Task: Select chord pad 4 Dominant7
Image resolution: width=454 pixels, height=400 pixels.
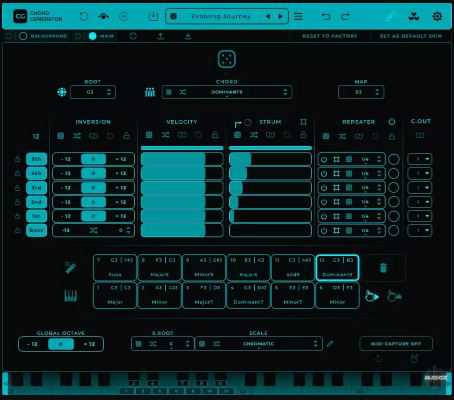Action: coord(248,295)
